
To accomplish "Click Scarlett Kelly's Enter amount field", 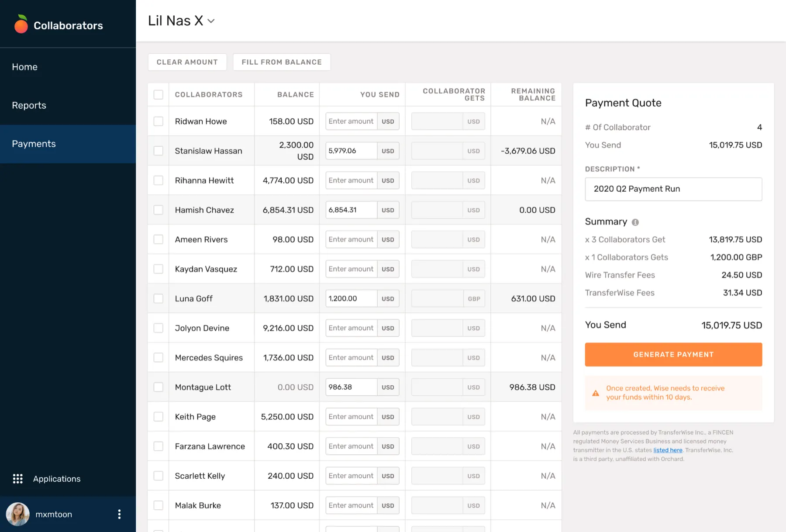I will [x=351, y=476].
